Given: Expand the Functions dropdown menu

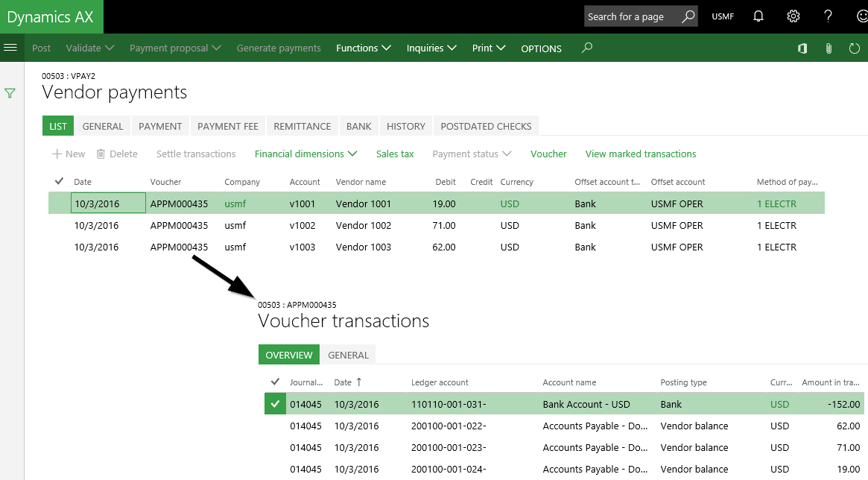Looking at the screenshot, I should [364, 48].
